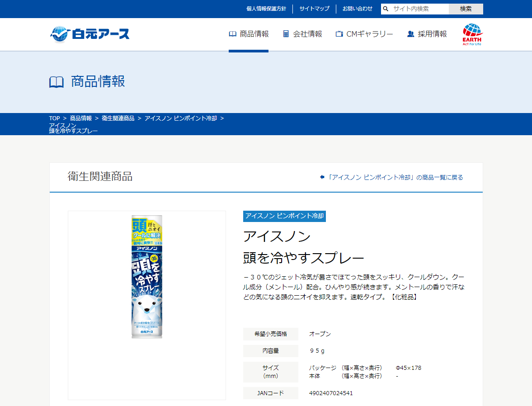Open the 個人情報保護方針 link
Viewport: 532px width, 406px height.
click(x=266, y=9)
